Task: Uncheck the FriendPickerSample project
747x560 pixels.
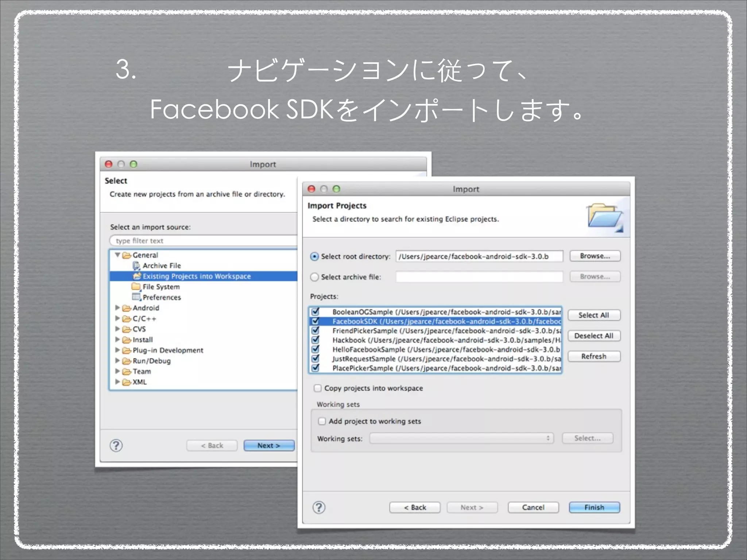Action: [316, 330]
